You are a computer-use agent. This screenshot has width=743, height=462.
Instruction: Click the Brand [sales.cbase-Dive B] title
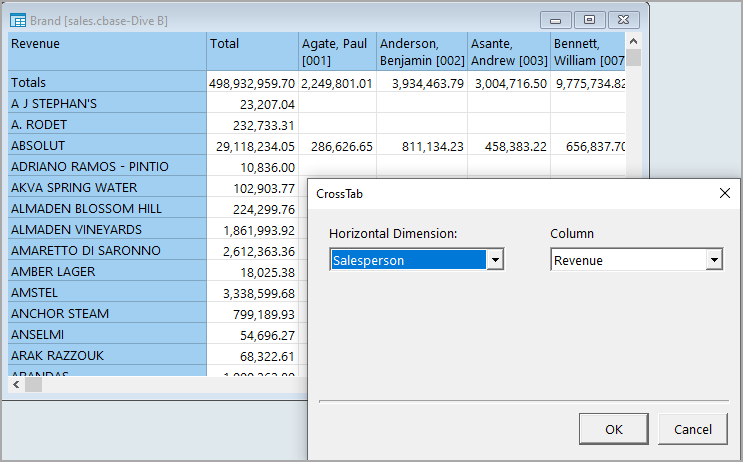click(x=99, y=21)
